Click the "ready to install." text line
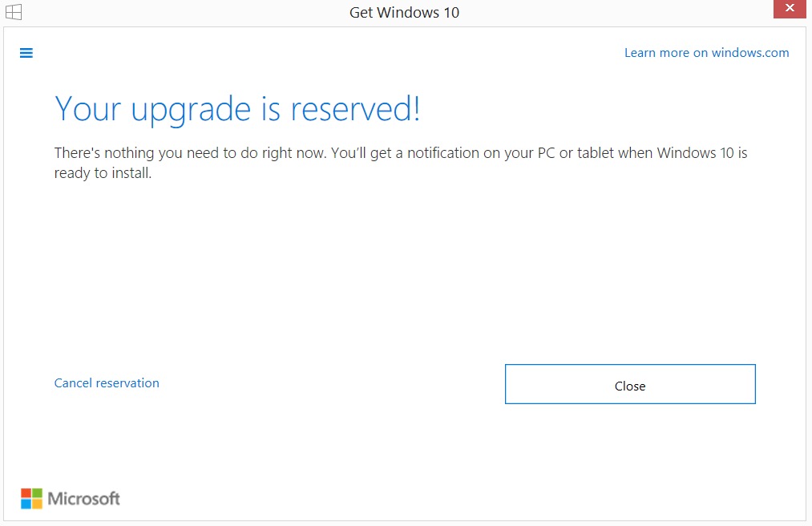The width and height of the screenshot is (812, 526). pos(103,172)
